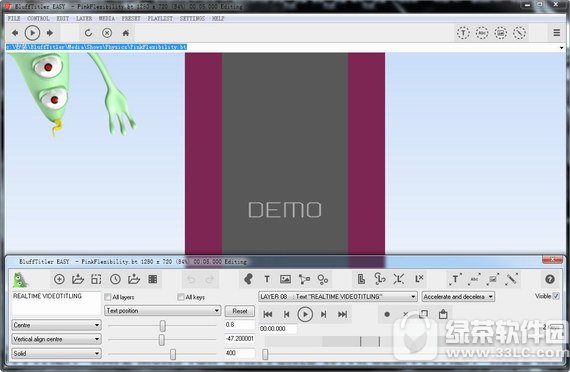
Task: Open the FILE menu
Action: pyautogui.click(x=14, y=18)
